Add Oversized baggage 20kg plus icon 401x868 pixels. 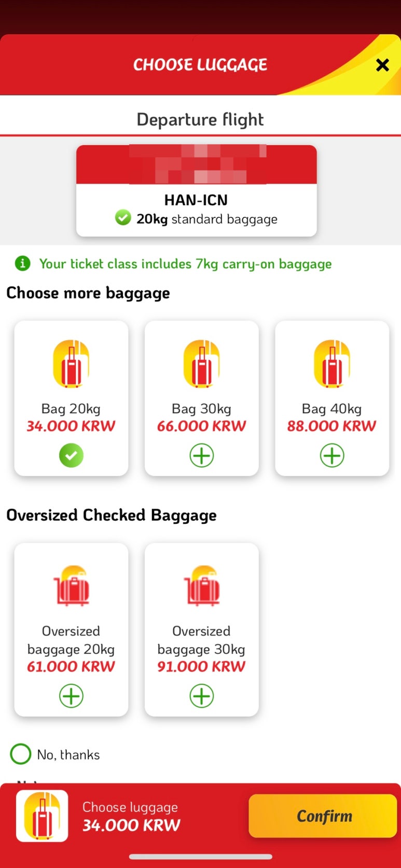tap(71, 696)
